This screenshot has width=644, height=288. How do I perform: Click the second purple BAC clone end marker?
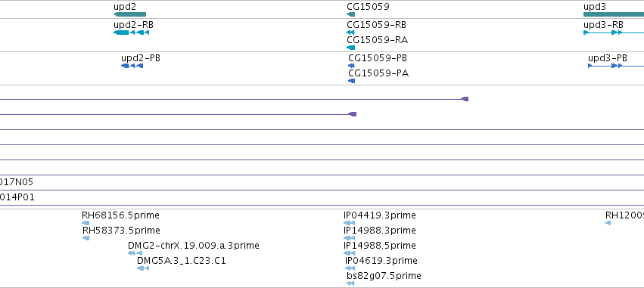353,114
